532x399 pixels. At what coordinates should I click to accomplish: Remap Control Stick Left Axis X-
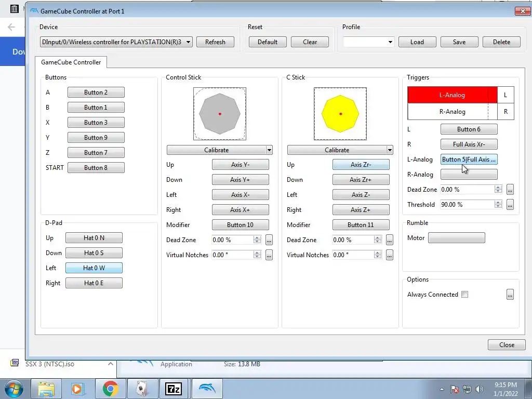click(240, 195)
